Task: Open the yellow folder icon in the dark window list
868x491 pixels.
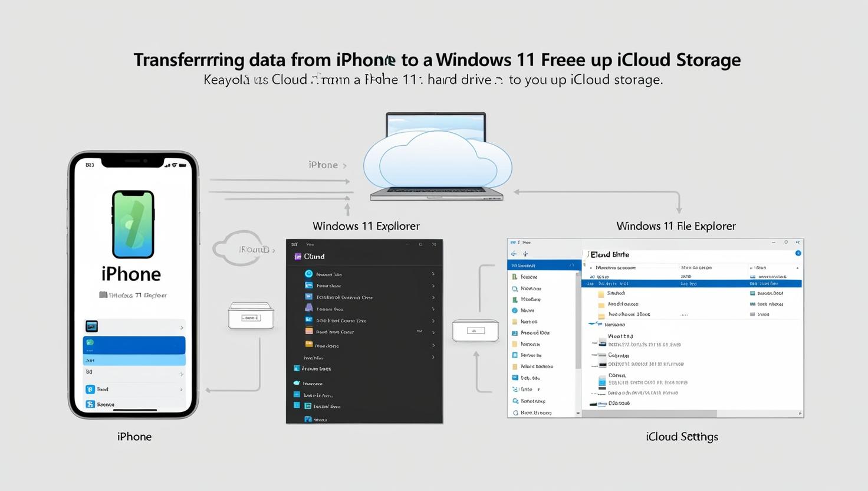Action: pos(308,344)
